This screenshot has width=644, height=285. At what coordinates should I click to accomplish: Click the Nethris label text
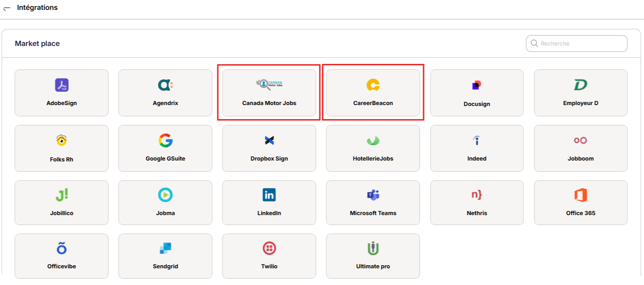[x=477, y=213]
